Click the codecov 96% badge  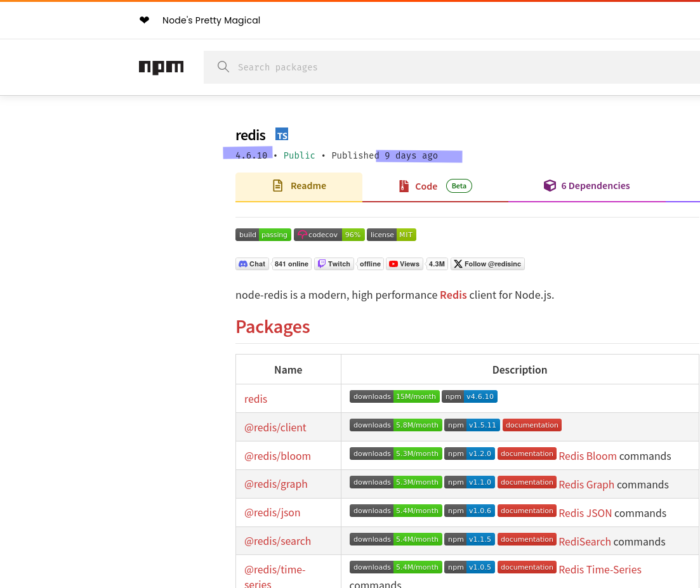(329, 235)
